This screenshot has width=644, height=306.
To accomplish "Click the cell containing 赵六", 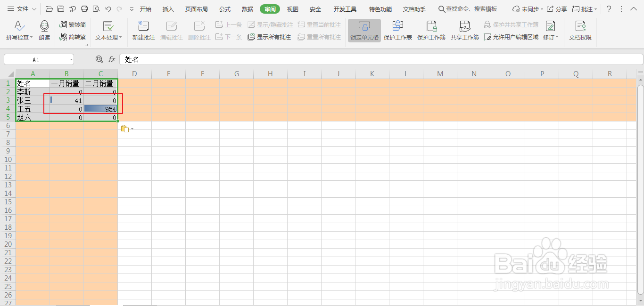I will click(33, 117).
